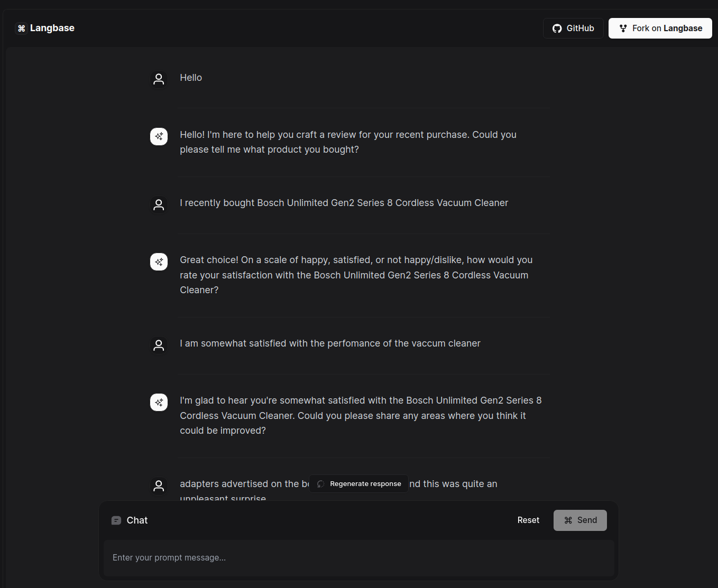The height and width of the screenshot is (588, 718).
Task: Click the Langbase logo in the header
Action: click(x=45, y=28)
